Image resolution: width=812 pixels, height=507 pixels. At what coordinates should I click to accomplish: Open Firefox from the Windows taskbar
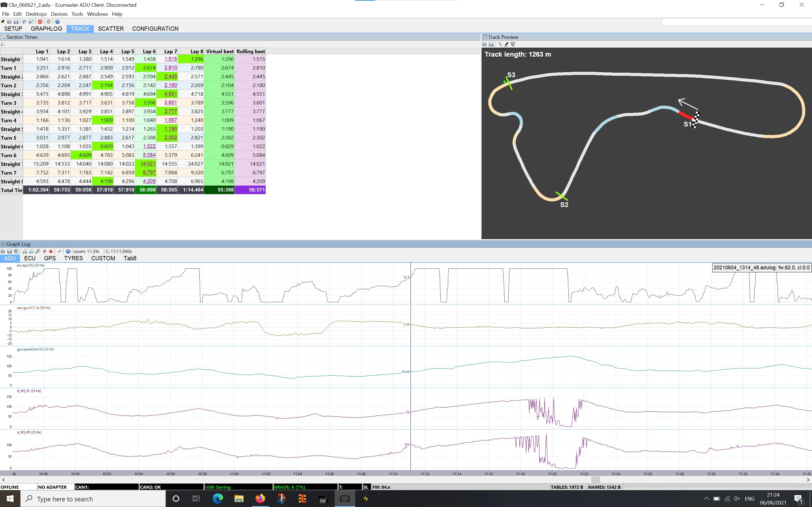point(260,499)
